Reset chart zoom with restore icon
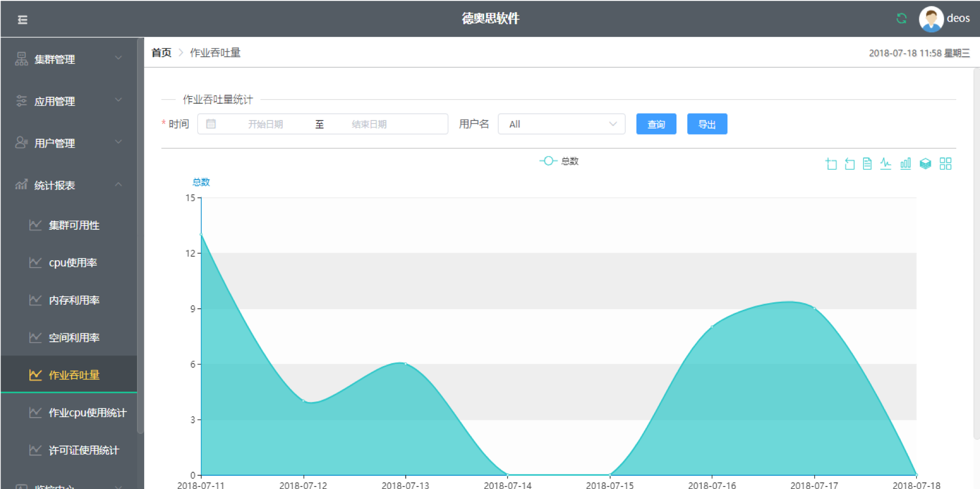 (849, 164)
